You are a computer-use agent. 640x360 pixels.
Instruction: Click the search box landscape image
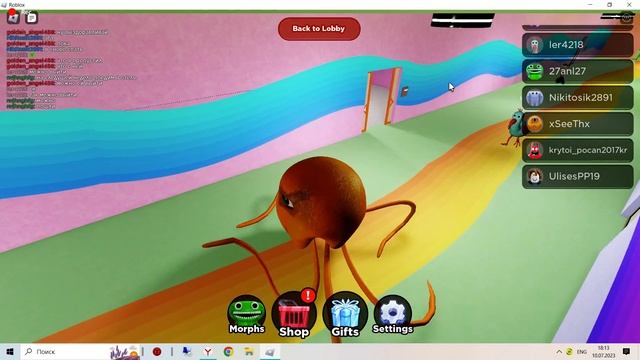(x=125, y=352)
